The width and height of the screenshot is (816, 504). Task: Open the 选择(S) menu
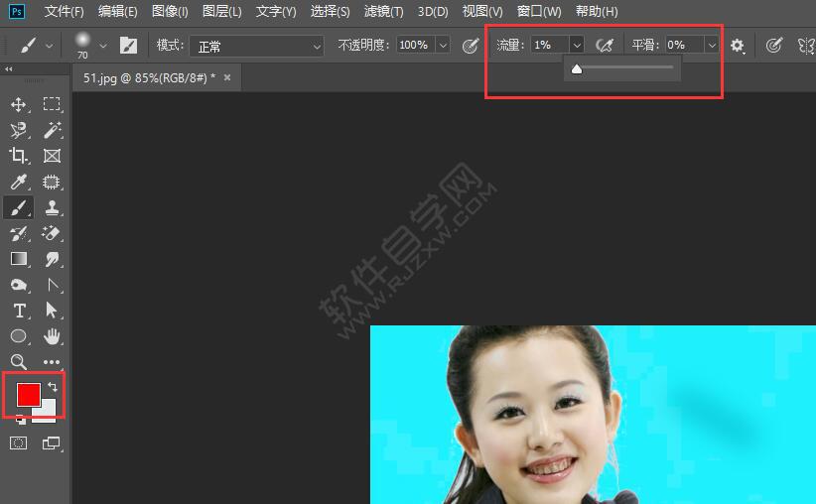click(330, 12)
